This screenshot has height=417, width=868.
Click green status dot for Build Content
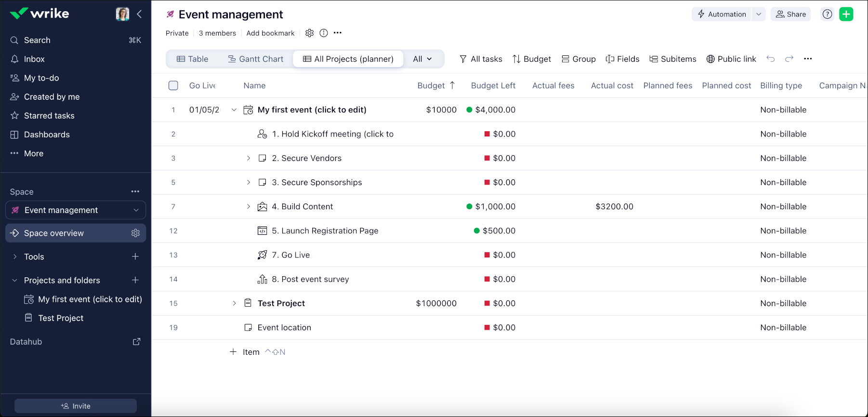469,206
